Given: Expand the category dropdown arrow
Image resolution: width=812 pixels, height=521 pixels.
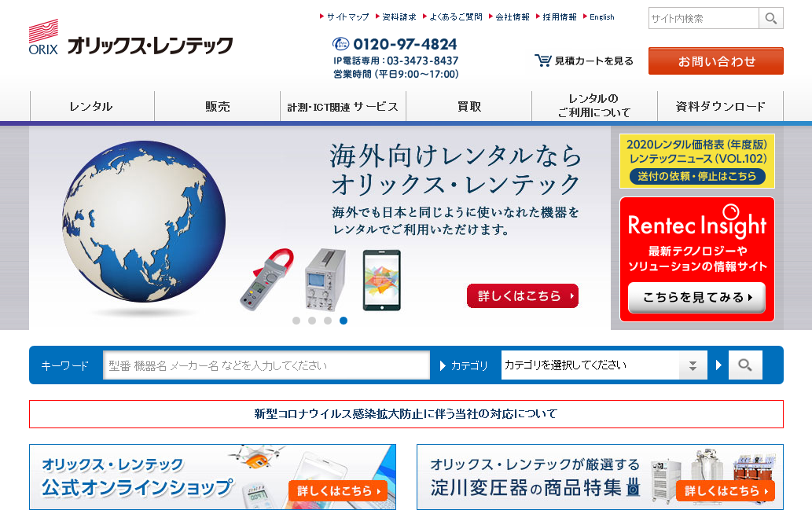Looking at the screenshot, I should tap(693, 365).
